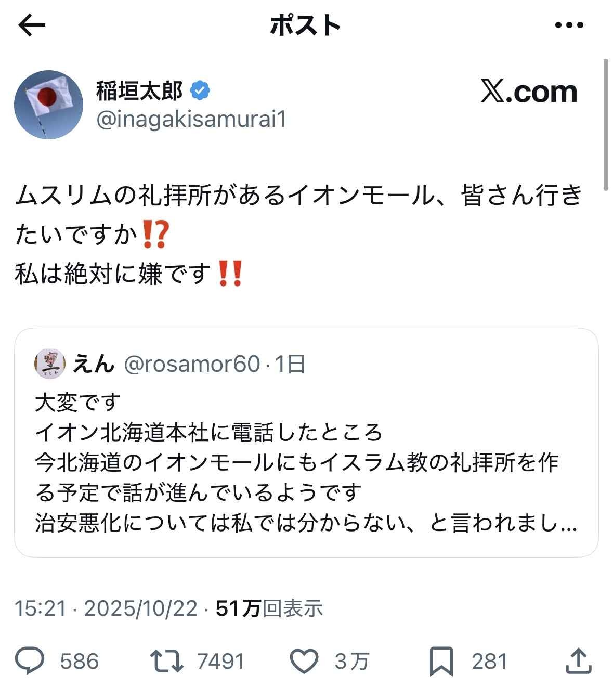
Task: Toggle the bookmark icon
Action: pyautogui.click(x=441, y=661)
